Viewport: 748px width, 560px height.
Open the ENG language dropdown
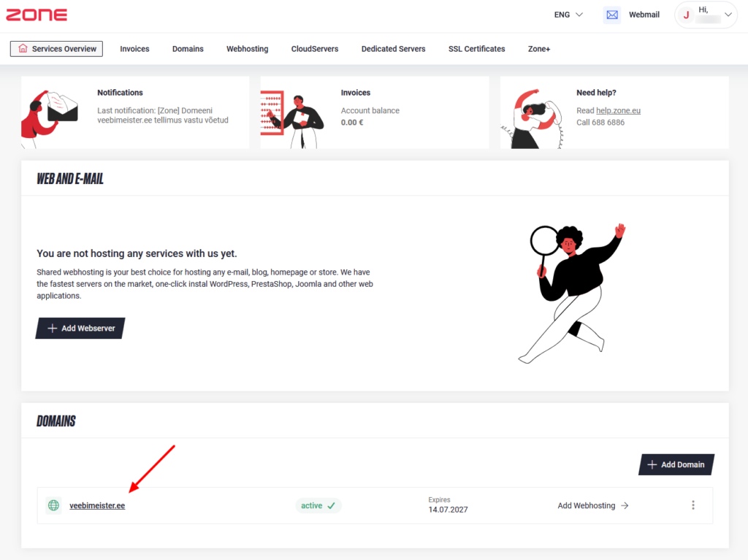click(568, 15)
